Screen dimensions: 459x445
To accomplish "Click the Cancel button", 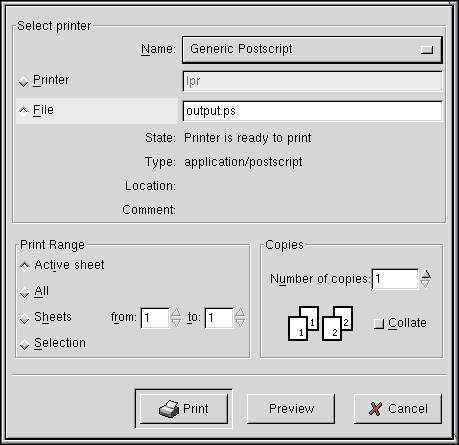I will click(x=398, y=409).
